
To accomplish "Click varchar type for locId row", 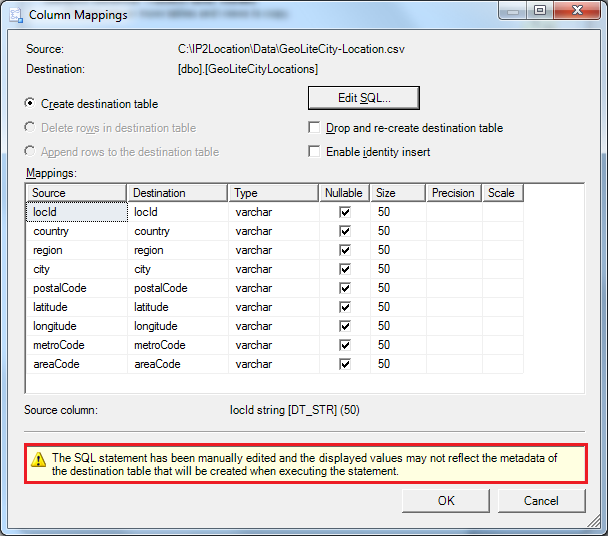I will click(274, 212).
